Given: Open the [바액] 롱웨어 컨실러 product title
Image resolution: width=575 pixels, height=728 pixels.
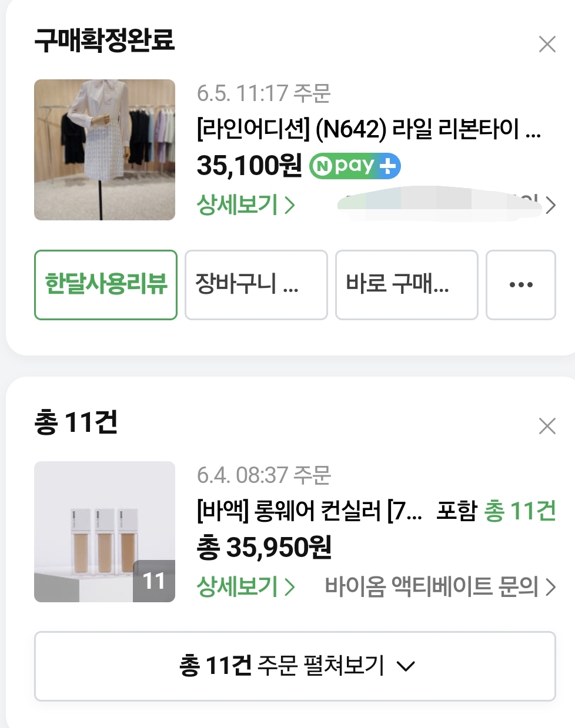Looking at the screenshot, I should pos(309,511).
